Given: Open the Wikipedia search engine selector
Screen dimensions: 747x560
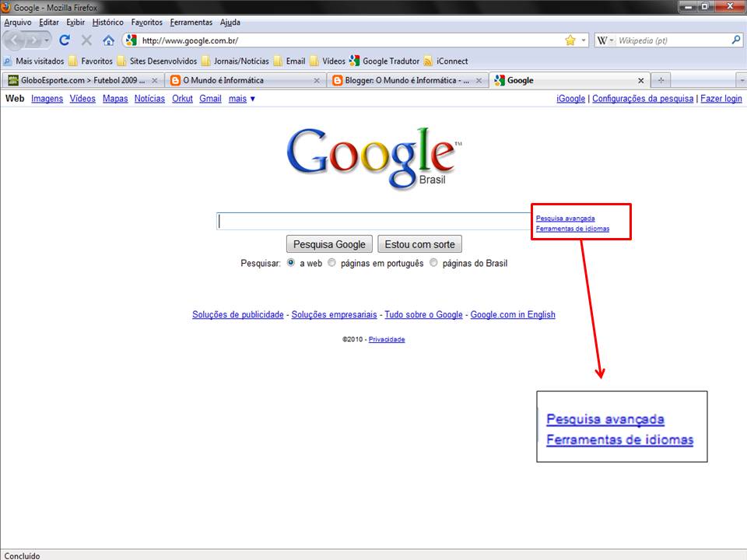Looking at the screenshot, I should pyautogui.click(x=605, y=40).
